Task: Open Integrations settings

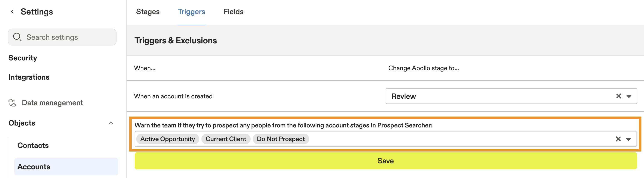Action: pos(29,77)
